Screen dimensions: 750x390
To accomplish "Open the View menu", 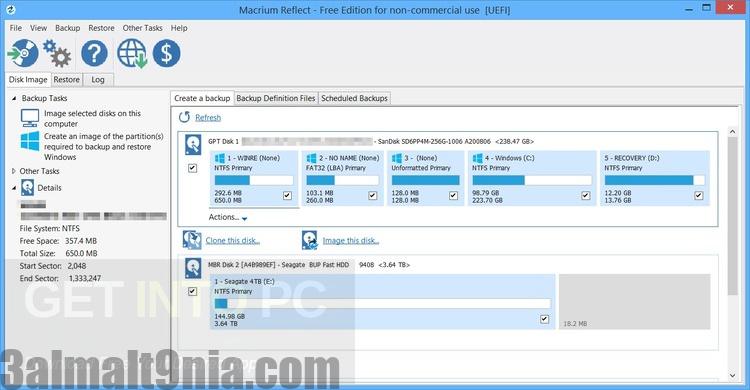I will coord(38,28).
